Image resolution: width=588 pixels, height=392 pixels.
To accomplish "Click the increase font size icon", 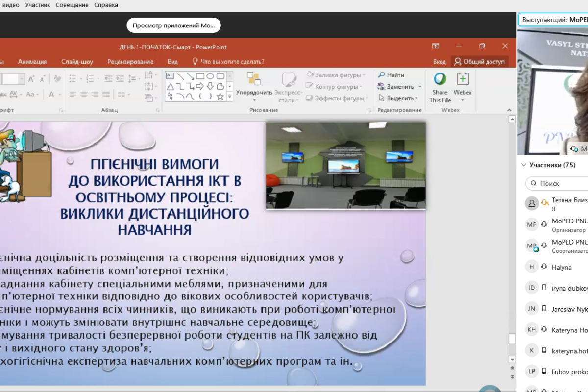I will [x=31, y=79].
